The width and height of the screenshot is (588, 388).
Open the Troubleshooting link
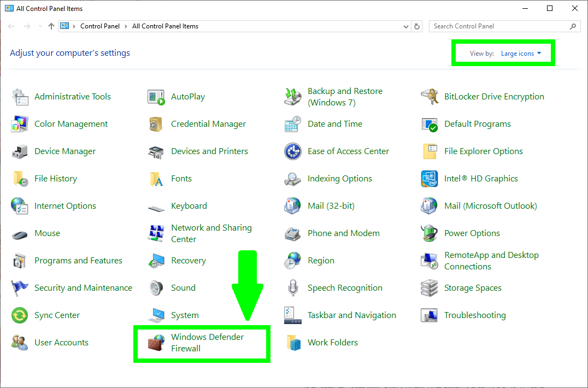pyautogui.click(x=474, y=315)
